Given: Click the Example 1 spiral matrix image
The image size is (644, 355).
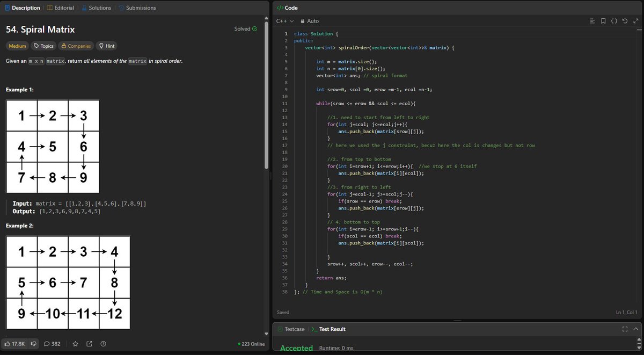Looking at the screenshot, I should tap(53, 147).
